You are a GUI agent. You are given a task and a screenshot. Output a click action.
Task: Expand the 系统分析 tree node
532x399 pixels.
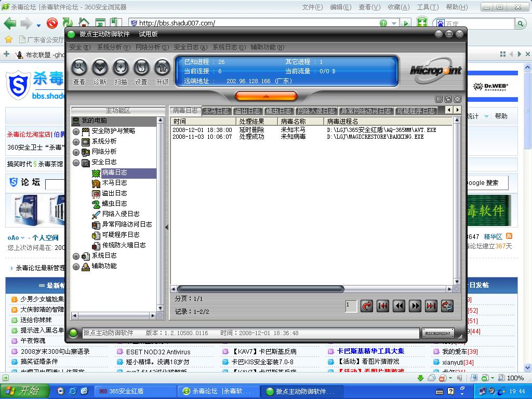coord(76,142)
